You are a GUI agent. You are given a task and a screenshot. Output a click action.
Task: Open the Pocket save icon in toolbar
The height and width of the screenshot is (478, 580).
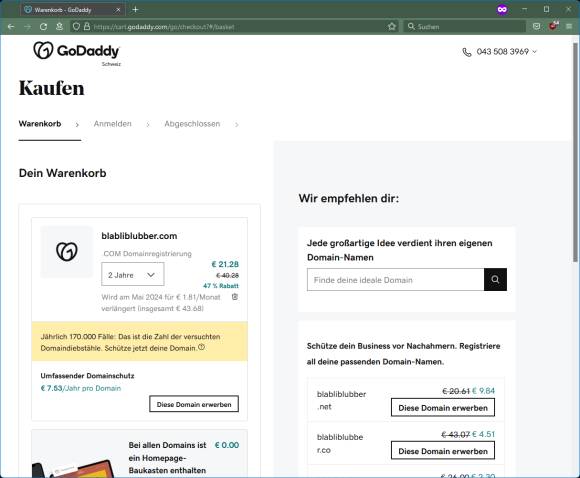[x=536, y=26]
